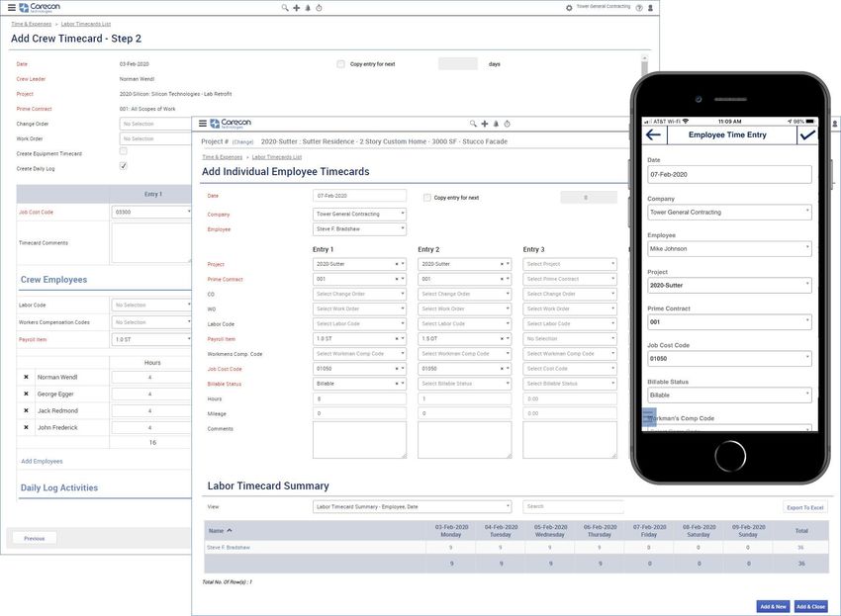Open Payroll Item 1.0 ST dropdown in Crew Employees
Viewport: 841px width, 616px height.
point(151,339)
